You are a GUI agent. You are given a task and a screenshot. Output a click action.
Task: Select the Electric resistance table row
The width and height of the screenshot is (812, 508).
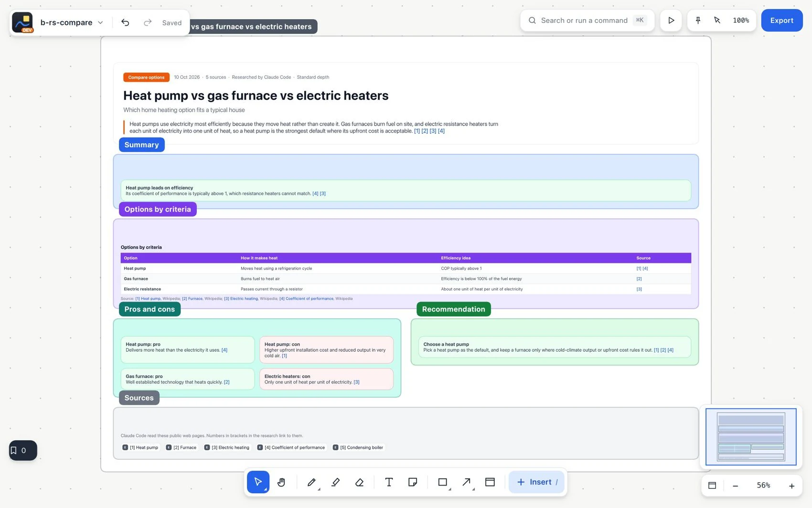[406, 289]
